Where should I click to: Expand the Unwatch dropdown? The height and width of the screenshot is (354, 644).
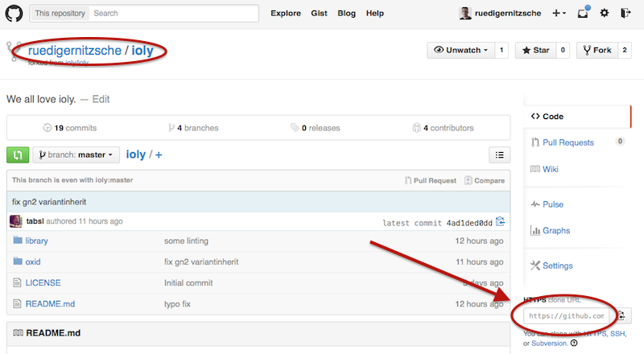[x=460, y=50]
